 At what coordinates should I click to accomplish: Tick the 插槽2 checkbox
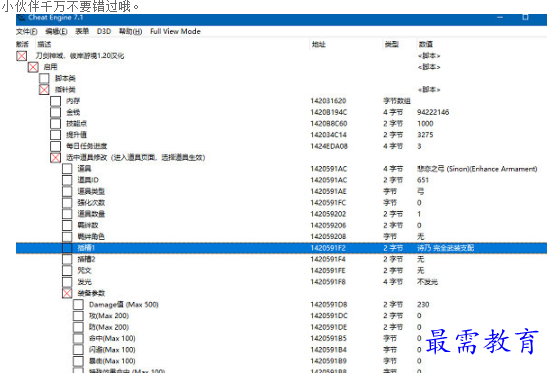67,259
